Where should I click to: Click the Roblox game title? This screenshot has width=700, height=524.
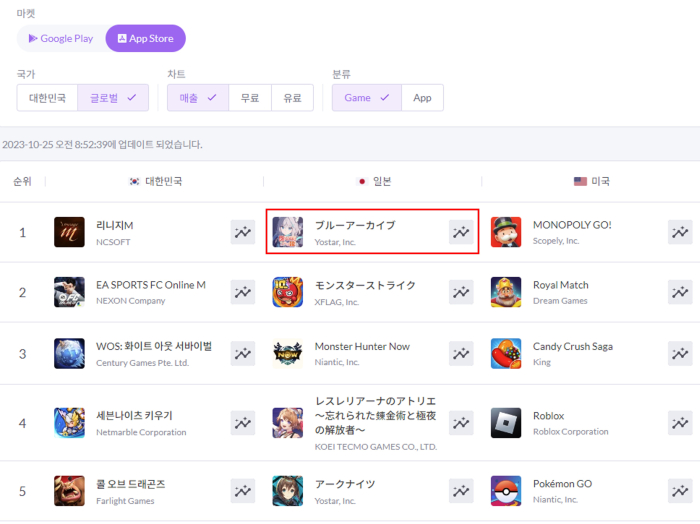pyautogui.click(x=549, y=416)
